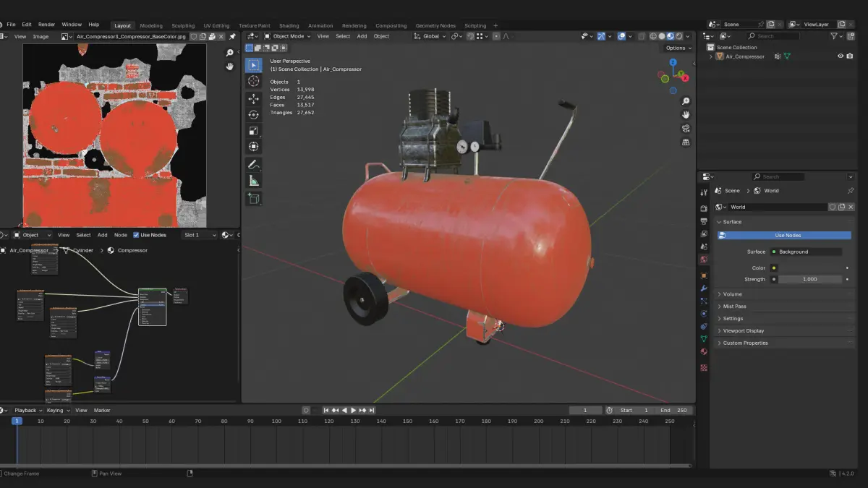Viewport: 868px width, 488px height.
Task: Toggle snapping magnet in viewport header
Action: tap(470, 36)
